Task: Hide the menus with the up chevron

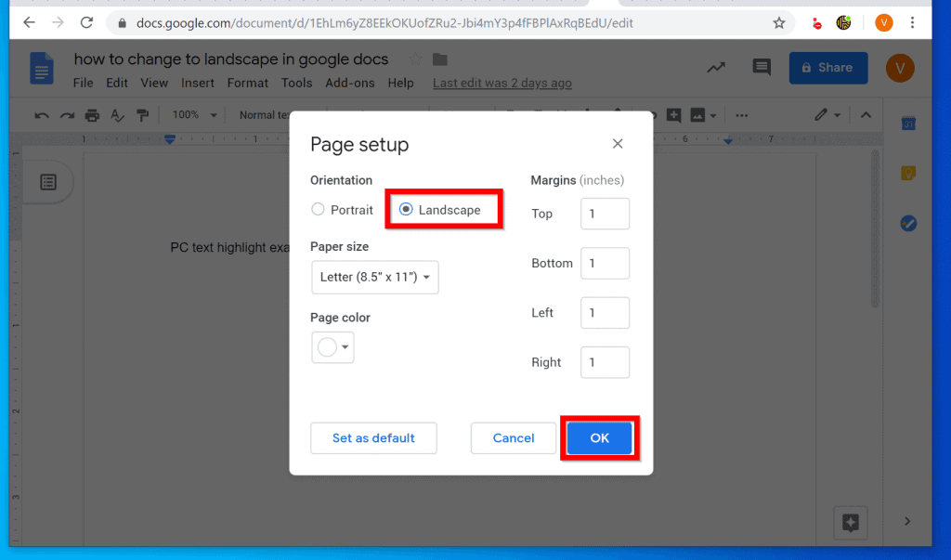Action: click(866, 115)
